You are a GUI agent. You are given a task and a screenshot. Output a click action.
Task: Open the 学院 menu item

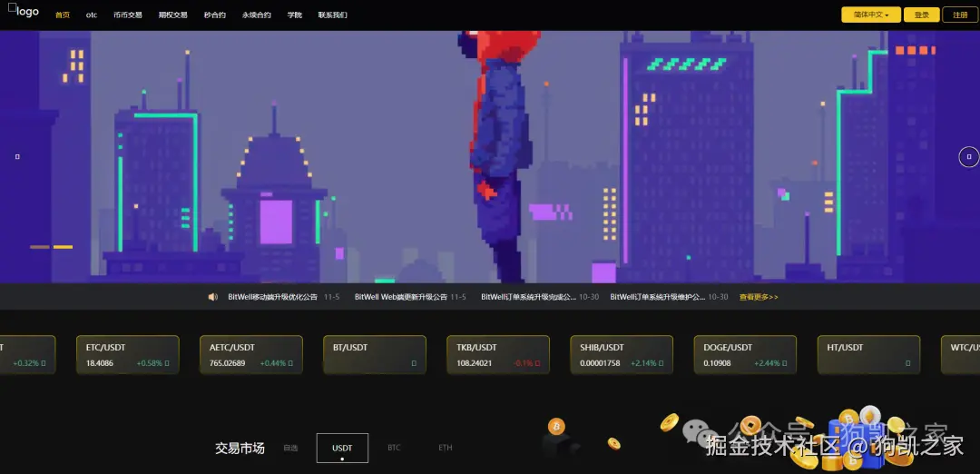point(294,15)
